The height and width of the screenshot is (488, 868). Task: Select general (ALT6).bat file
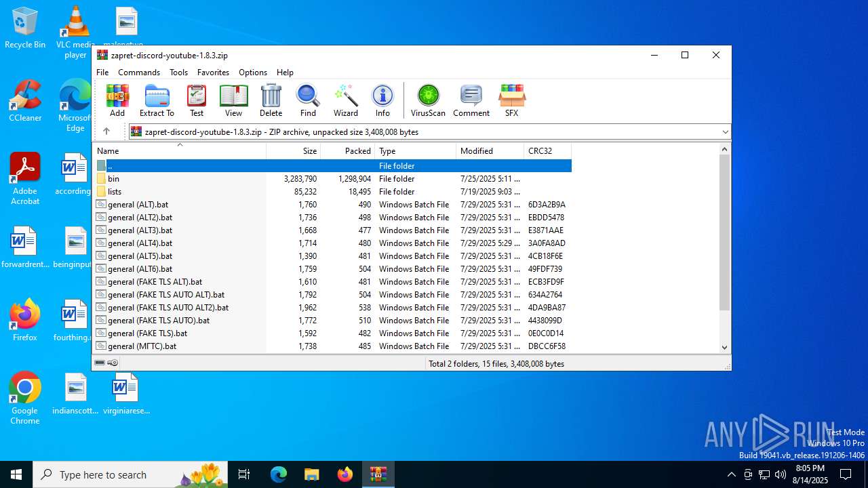(332, 269)
